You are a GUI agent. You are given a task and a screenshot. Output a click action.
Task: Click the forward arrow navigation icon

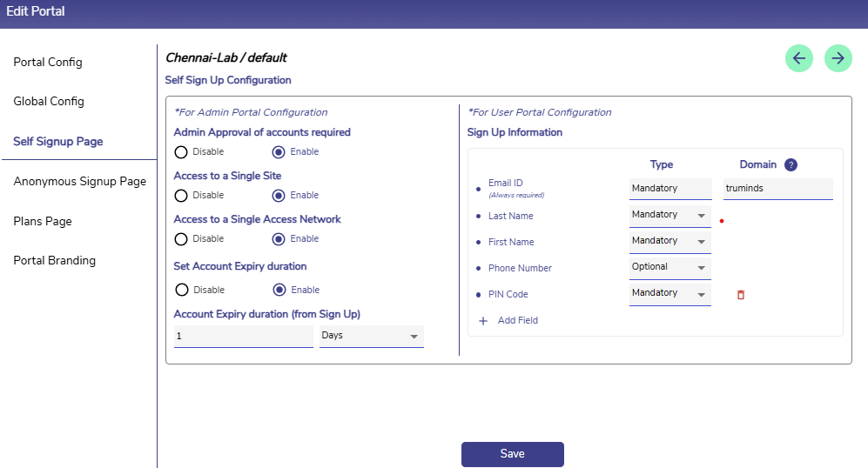[838, 58]
